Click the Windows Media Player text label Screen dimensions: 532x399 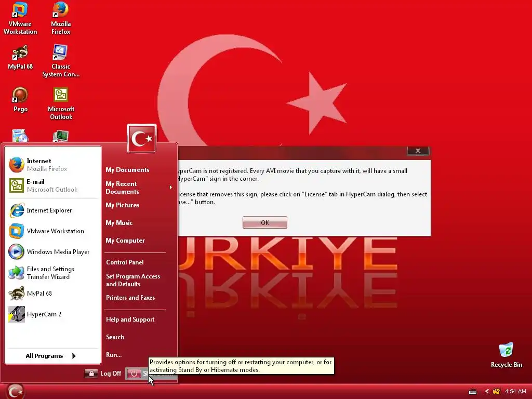click(58, 252)
